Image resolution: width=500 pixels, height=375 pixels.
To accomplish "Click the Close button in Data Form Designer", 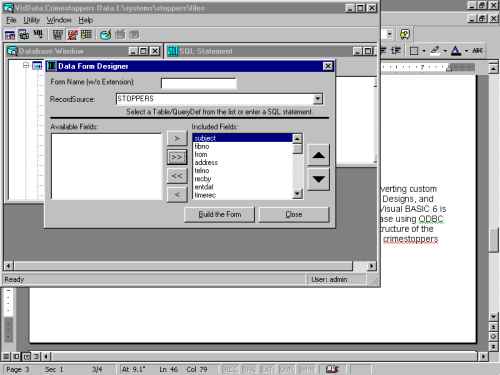I will [x=294, y=214].
